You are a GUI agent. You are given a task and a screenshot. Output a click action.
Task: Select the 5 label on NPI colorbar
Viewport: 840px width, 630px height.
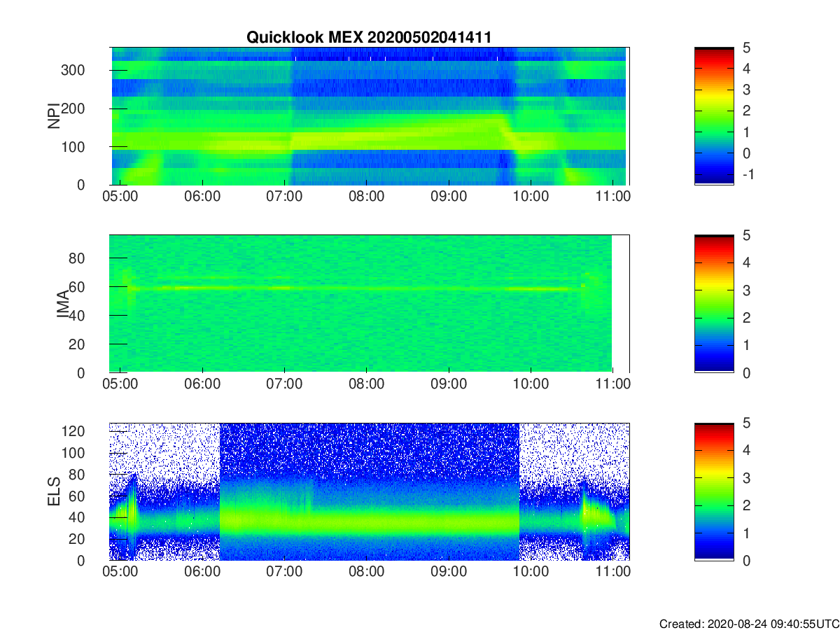(x=745, y=48)
